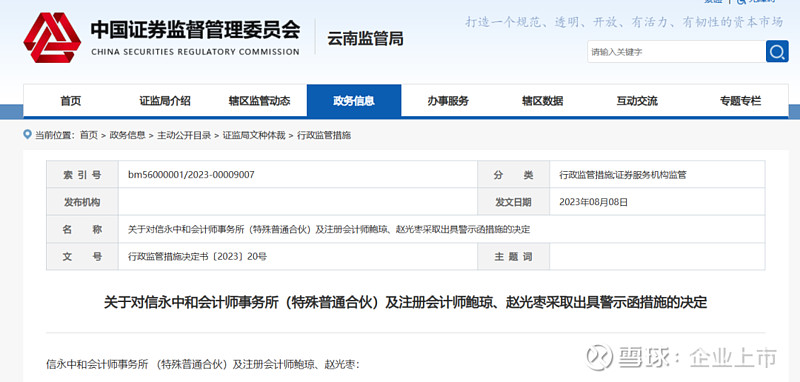Select the 政务信息 active tab
This screenshot has height=382, width=800.
(x=354, y=101)
